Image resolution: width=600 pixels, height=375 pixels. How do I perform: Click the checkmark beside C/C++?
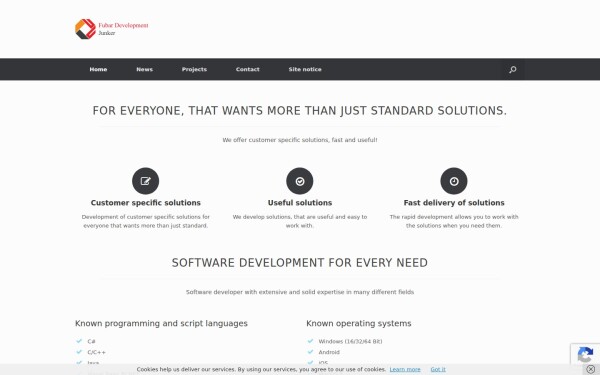click(x=79, y=352)
